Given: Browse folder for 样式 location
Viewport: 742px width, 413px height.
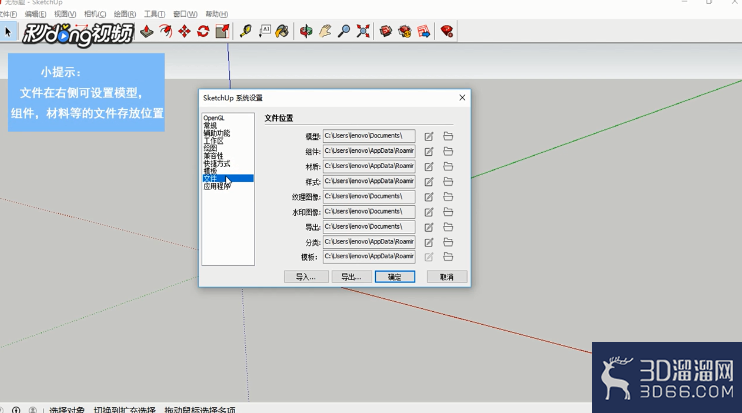Looking at the screenshot, I should point(448,182).
